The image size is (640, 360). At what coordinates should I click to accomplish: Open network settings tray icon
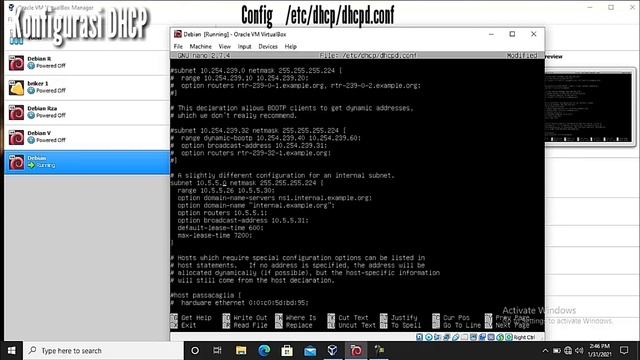tap(568, 351)
